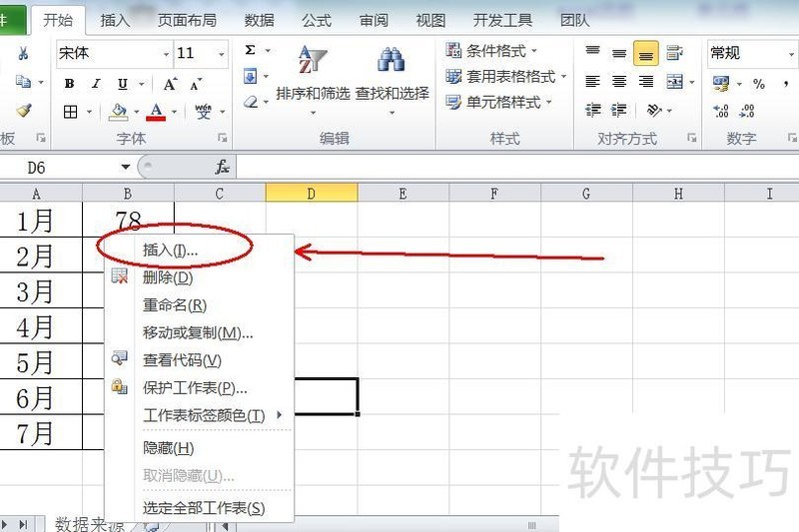The height and width of the screenshot is (532, 799).
Task: Choose 移动或复制(M)... menu entry
Action: click(x=200, y=332)
